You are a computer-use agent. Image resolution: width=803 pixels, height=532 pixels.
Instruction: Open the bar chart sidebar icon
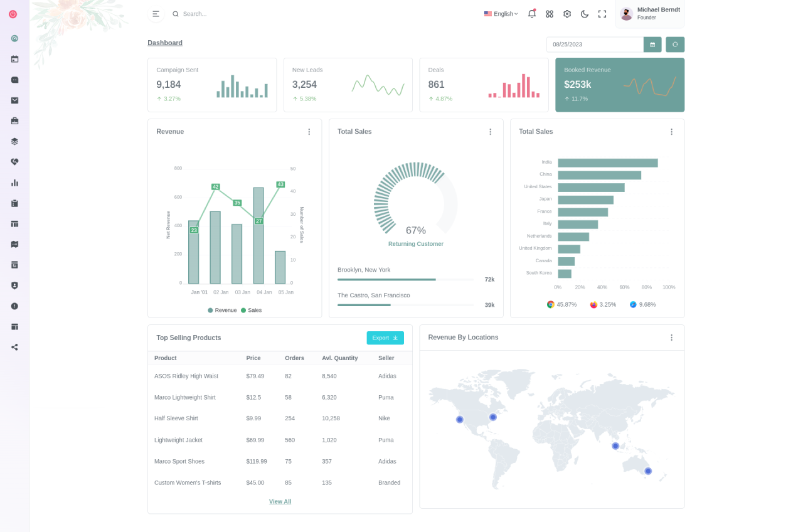tap(14, 183)
